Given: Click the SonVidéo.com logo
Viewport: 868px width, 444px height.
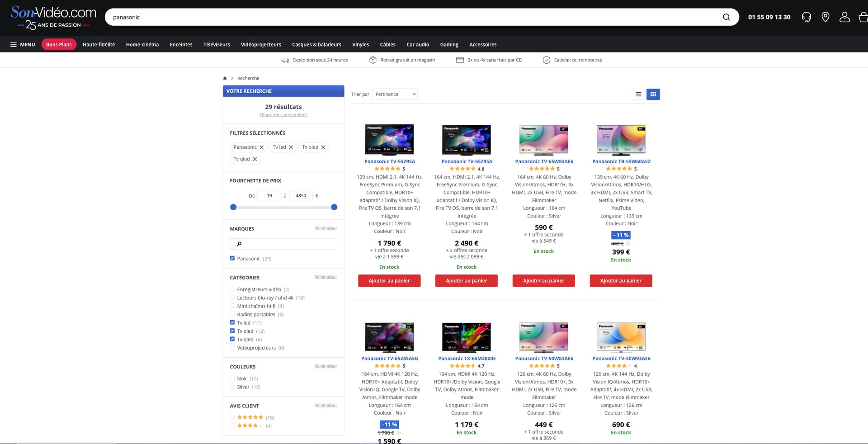Looking at the screenshot, I should tap(53, 18).
